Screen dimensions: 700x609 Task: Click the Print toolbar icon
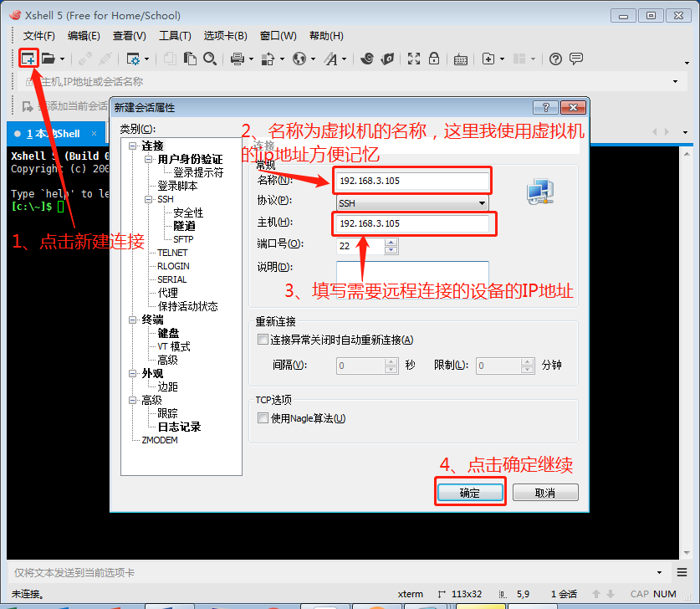point(237,59)
